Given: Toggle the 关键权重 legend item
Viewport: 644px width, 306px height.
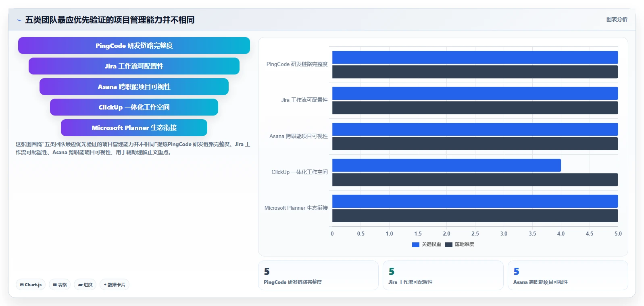Looking at the screenshot, I should tap(427, 244).
